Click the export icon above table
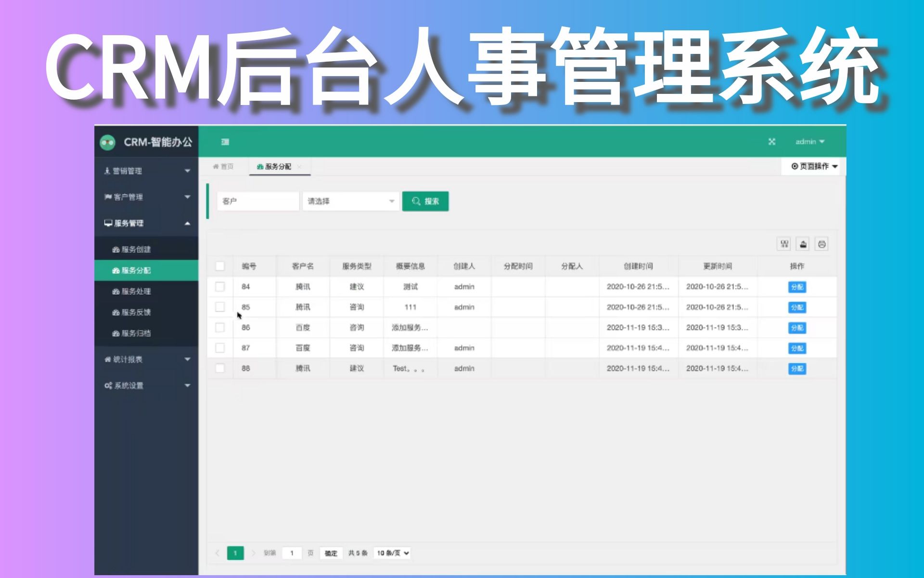 (803, 244)
